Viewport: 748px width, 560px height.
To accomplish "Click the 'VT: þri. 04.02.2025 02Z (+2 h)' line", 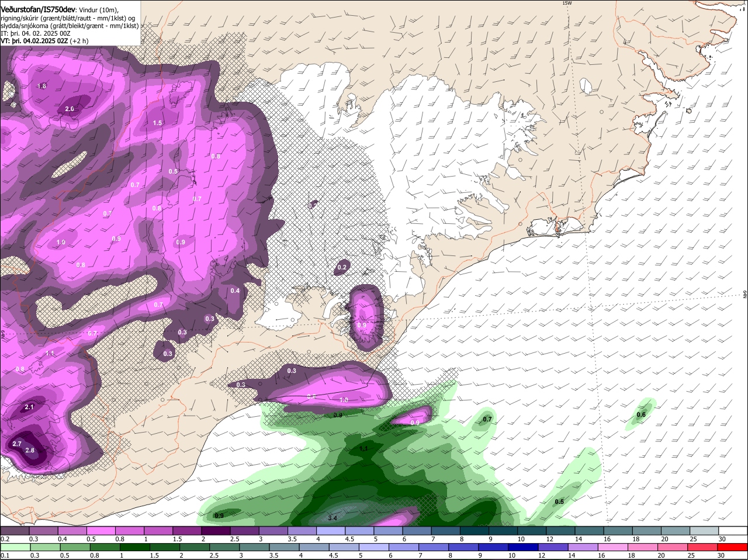I will pos(45,41).
